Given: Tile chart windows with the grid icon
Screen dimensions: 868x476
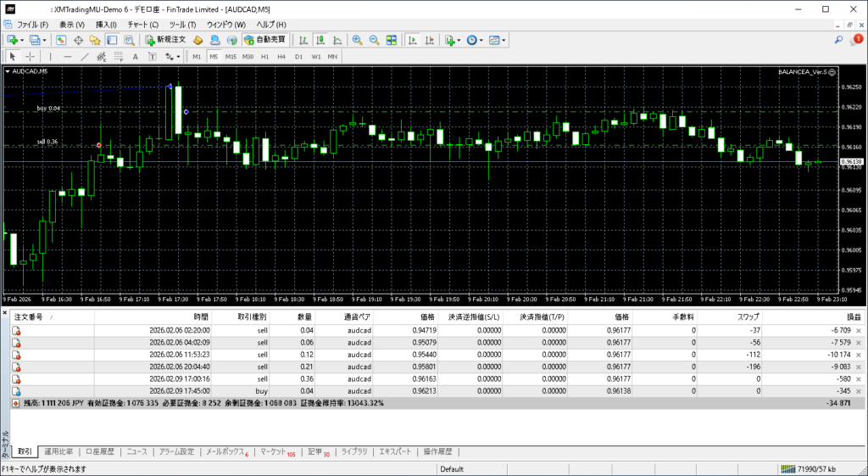Looking at the screenshot, I should point(391,40).
